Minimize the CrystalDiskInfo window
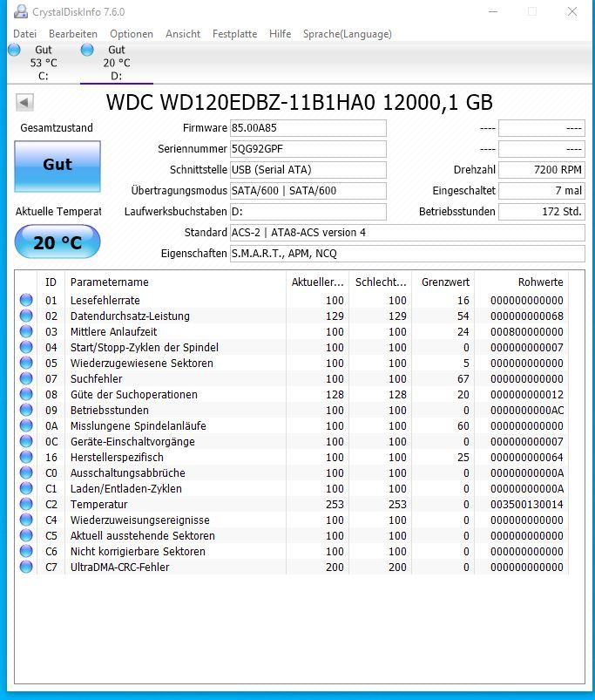Image resolution: width=595 pixels, height=700 pixels. pyautogui.click(x=493, y=11)
